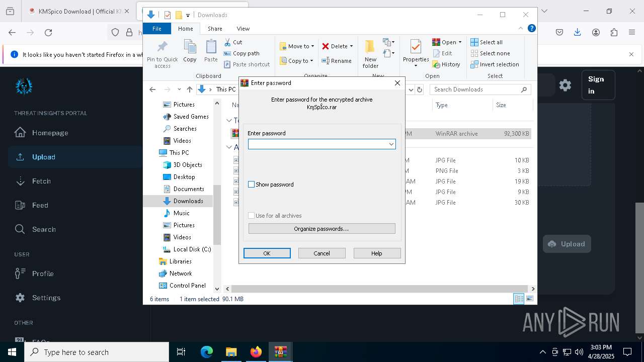The width and height of the screenshot is (644, 362).
Task: Open the Customize Quick Access Toolbar dropdown
Action: 188,15
